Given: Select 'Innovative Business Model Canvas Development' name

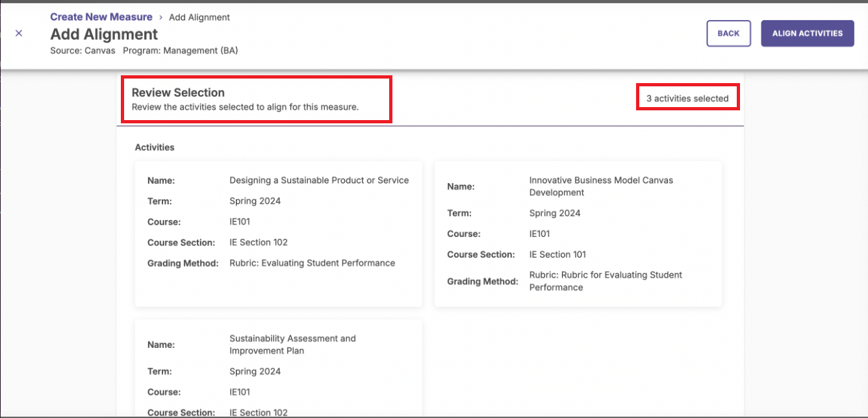Looking at the screenshot, I should pos(601,186).
